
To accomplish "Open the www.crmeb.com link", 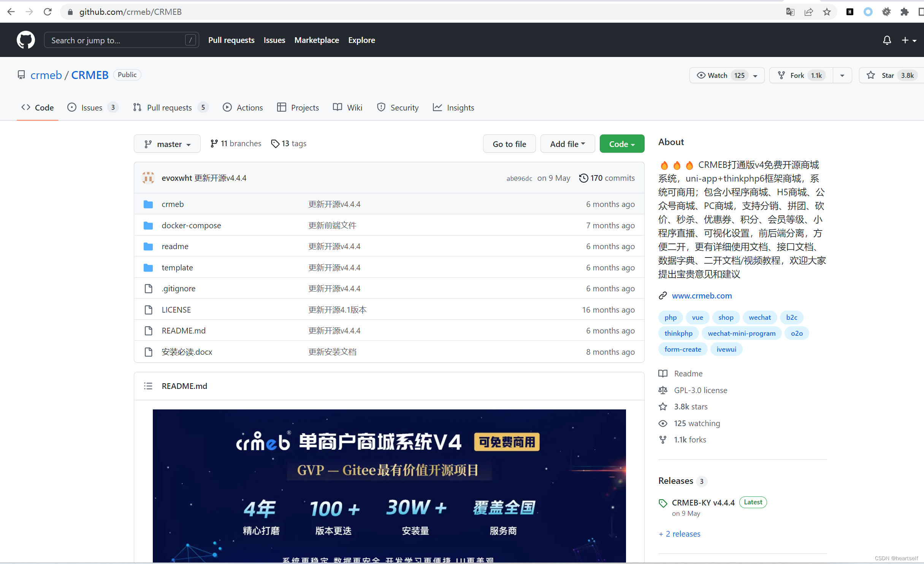I will (x=701, y=296).
